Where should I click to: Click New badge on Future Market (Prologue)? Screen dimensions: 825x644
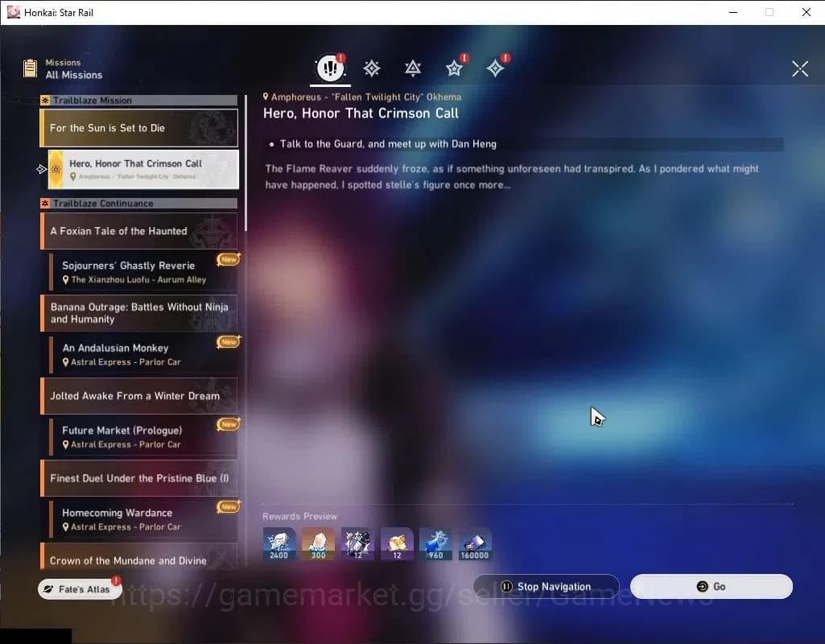229,424
